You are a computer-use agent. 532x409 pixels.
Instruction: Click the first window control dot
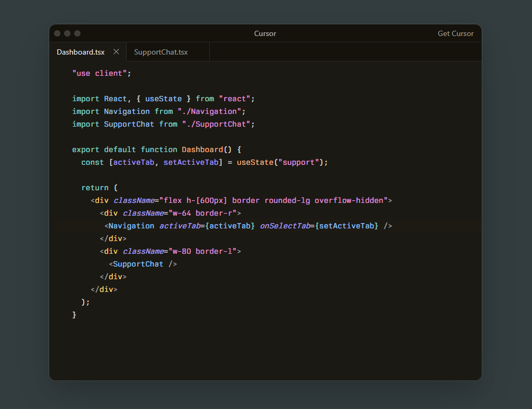57,33
